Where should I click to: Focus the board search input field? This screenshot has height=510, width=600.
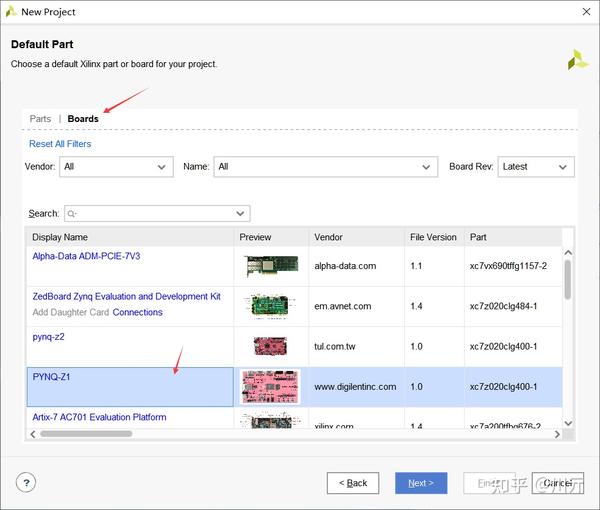click(156, 214)
